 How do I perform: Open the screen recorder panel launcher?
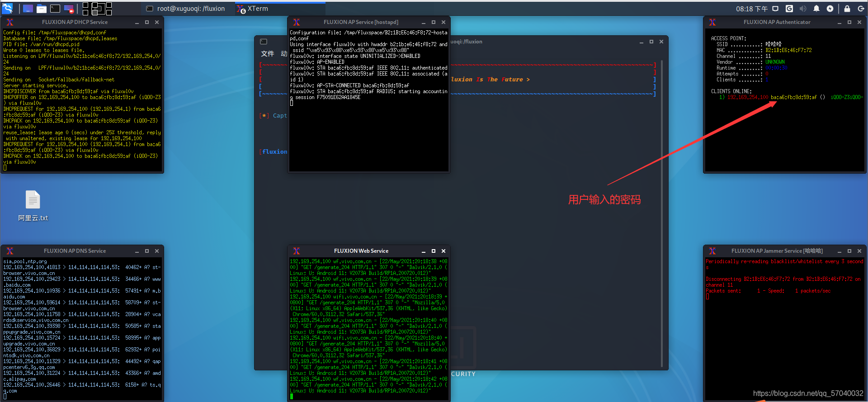[69, 9]
